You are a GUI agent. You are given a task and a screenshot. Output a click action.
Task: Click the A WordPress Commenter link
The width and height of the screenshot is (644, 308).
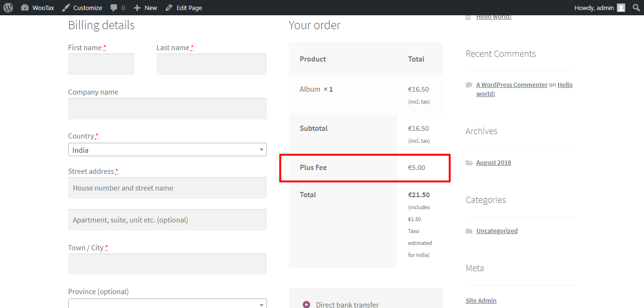511,85
